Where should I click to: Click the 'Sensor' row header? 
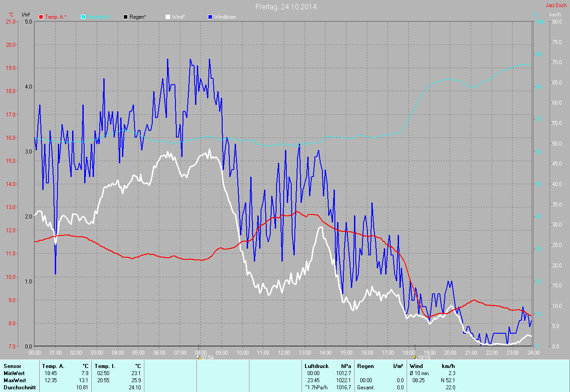[12, 366]
